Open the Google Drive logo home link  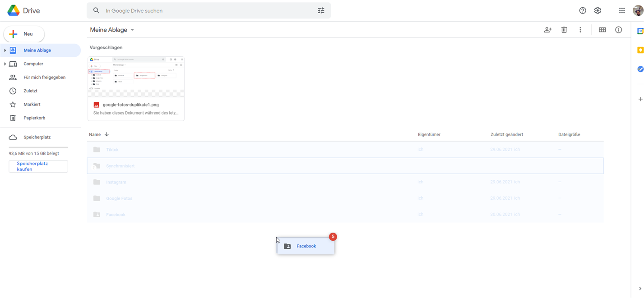click(x=23, y=11)
